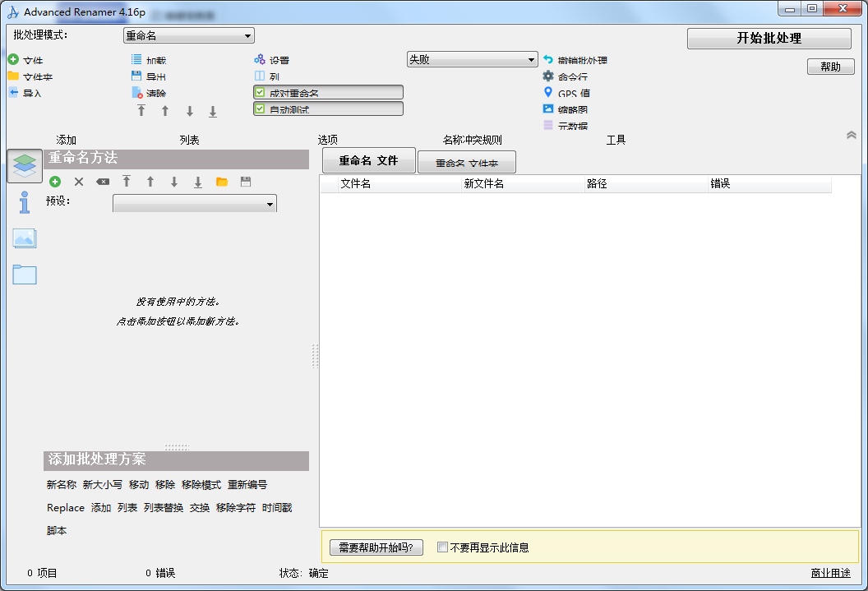The height and width of the screenshot is (591, 868).
Task: Click the GPS 值 location pin icon
Action: tap(548, 93)
